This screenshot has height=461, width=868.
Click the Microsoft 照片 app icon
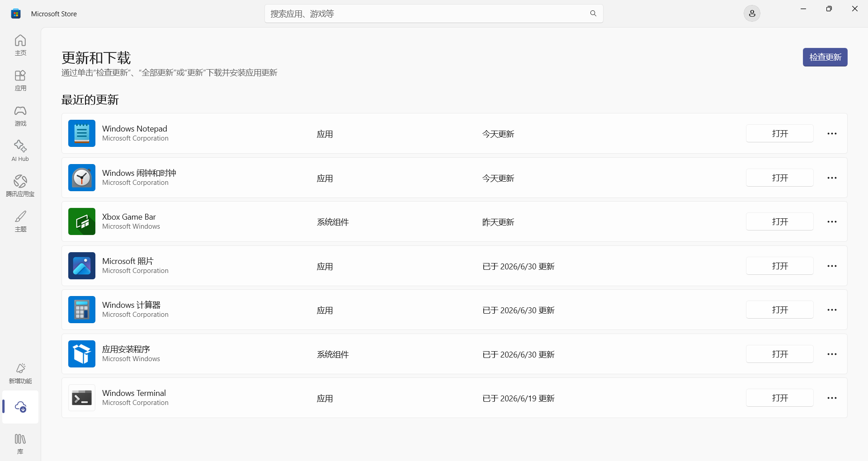pos(82,266)
